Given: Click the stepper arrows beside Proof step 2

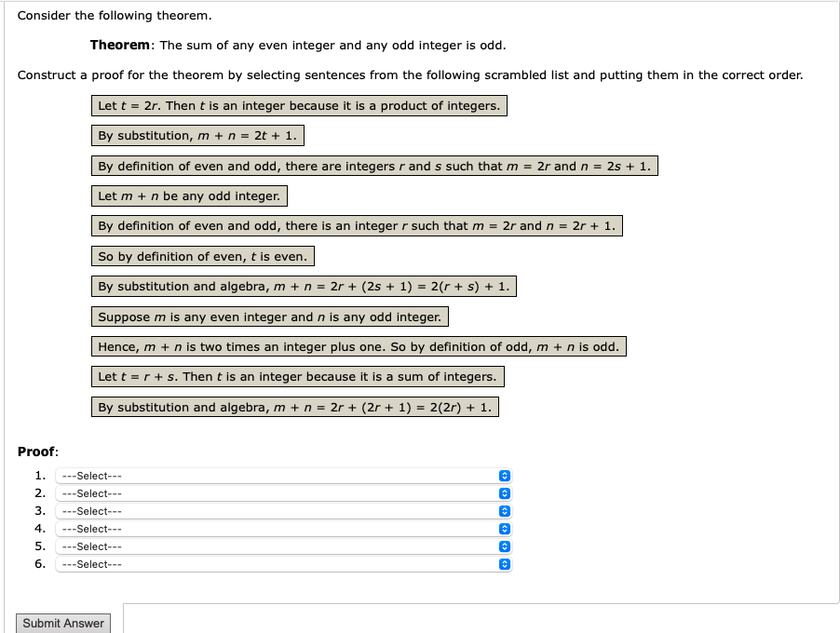Looking at the screenshot, I should [504, 493].
